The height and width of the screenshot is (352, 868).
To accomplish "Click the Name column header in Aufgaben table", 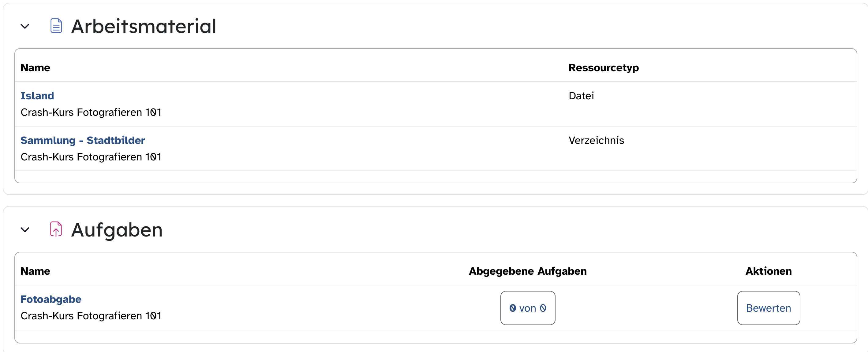I will (x=36, y=271).
